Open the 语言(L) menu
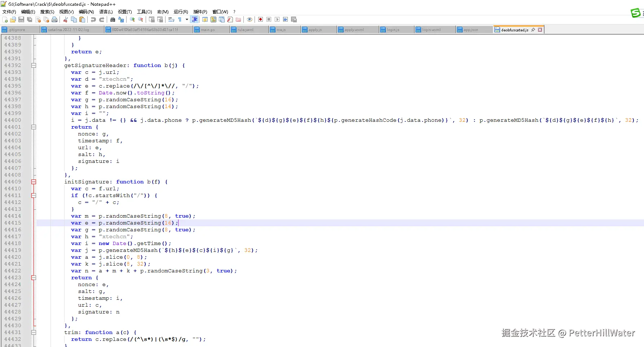The width and height of the screenshot is (644, 347). pos(106,12)
